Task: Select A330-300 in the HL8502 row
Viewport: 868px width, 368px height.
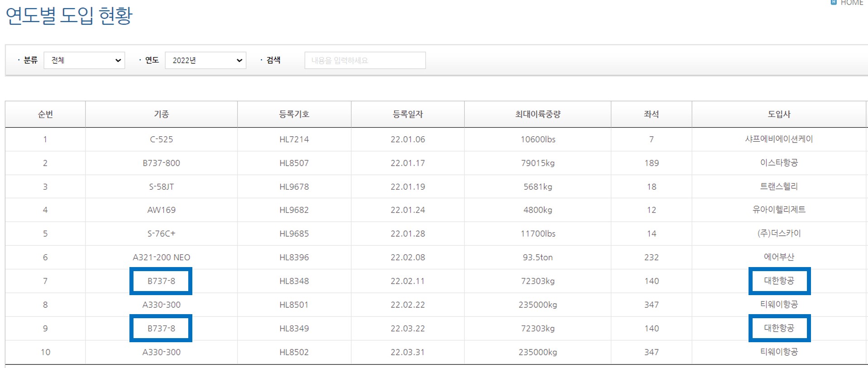Action: pyautogui.click(x=161, y=352)
